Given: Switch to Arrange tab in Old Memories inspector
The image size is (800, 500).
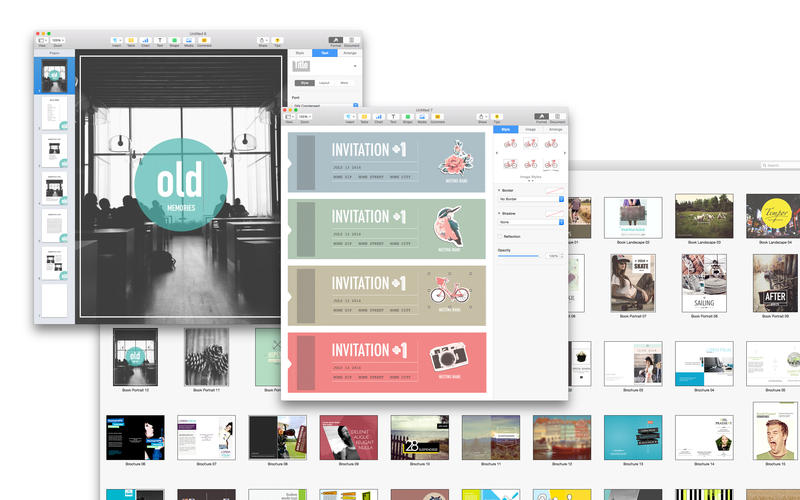Looking at the screenshot, I should (349, 53).
